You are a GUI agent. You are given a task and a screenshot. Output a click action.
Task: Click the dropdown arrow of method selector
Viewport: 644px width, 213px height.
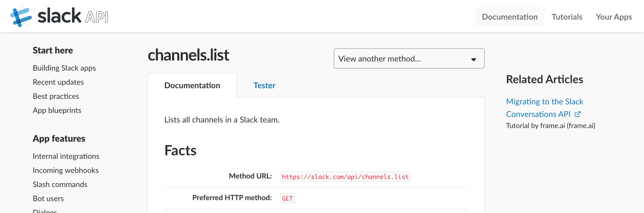[x=474, y=59]
